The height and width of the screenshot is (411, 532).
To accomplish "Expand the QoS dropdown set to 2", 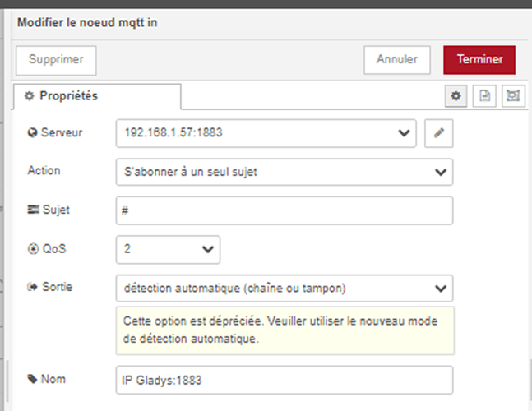I will 168,248.
